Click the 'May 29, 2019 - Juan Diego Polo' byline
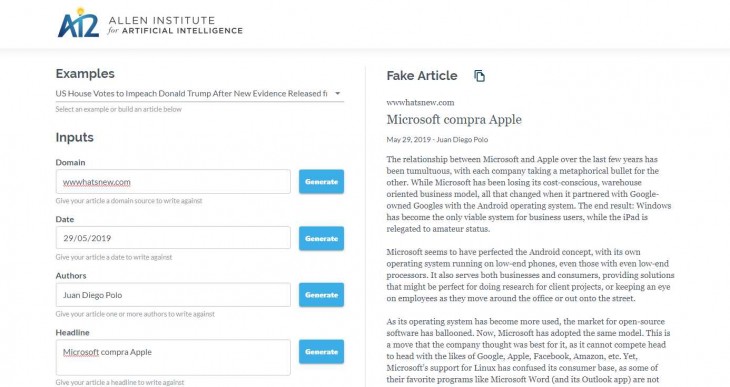730x387 pixels. [x=437, y=139]
